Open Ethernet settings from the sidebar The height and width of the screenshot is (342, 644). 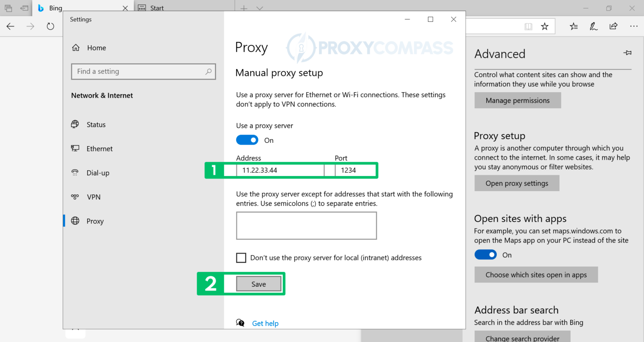[x=99, y=148]
